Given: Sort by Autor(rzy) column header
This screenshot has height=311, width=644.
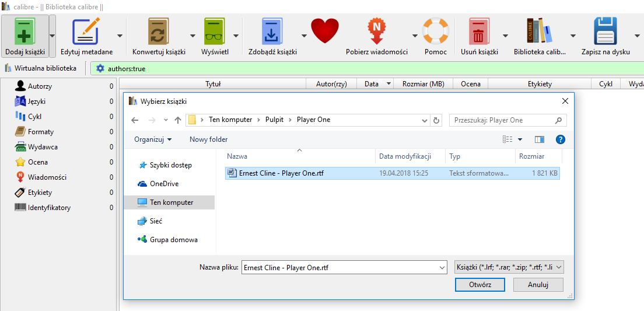Looking at the screenshot, I should coord(331,84).
